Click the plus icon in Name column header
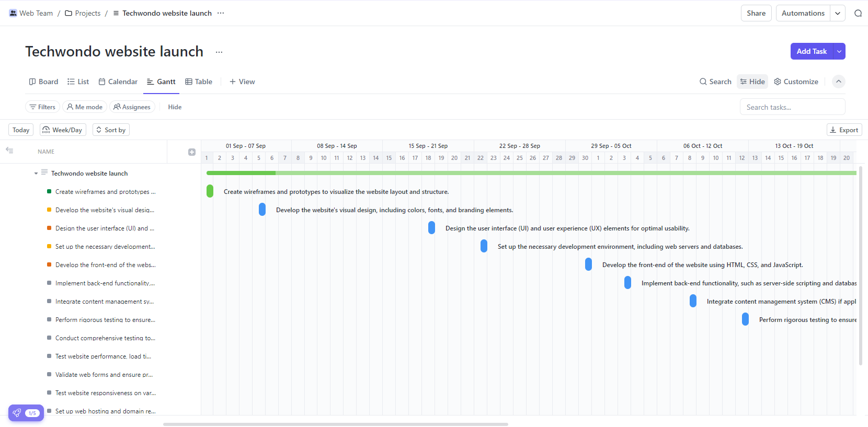Image resolution: width=868 pixels, height=427 pixels. (192, 152)
